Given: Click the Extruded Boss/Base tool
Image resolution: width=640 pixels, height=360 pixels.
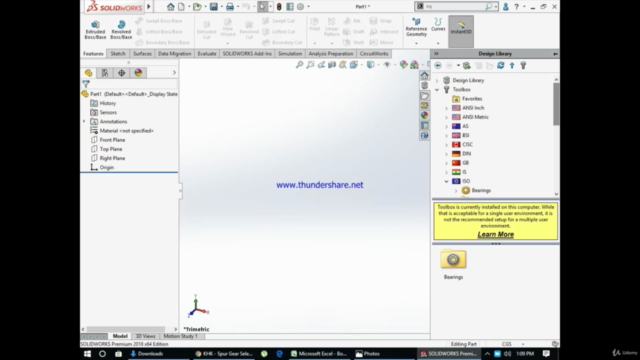Looking at the screenshot, I should [x=95, y=30].
